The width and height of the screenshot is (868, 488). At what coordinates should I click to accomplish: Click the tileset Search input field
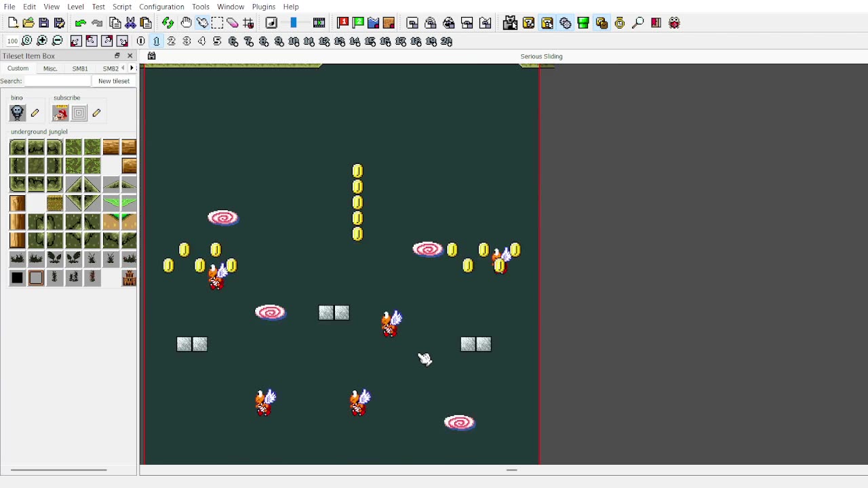pyautogui.click(x=58, y=81)
